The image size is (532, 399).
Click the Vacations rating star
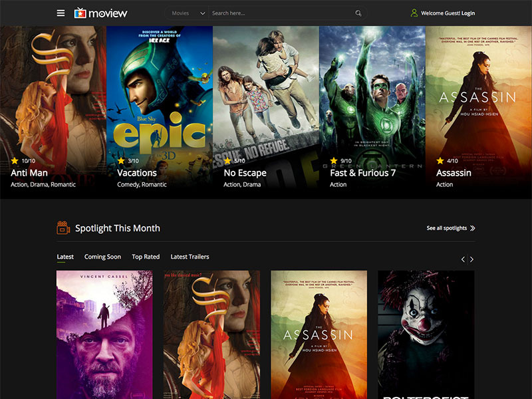click(x=121, y=160)
